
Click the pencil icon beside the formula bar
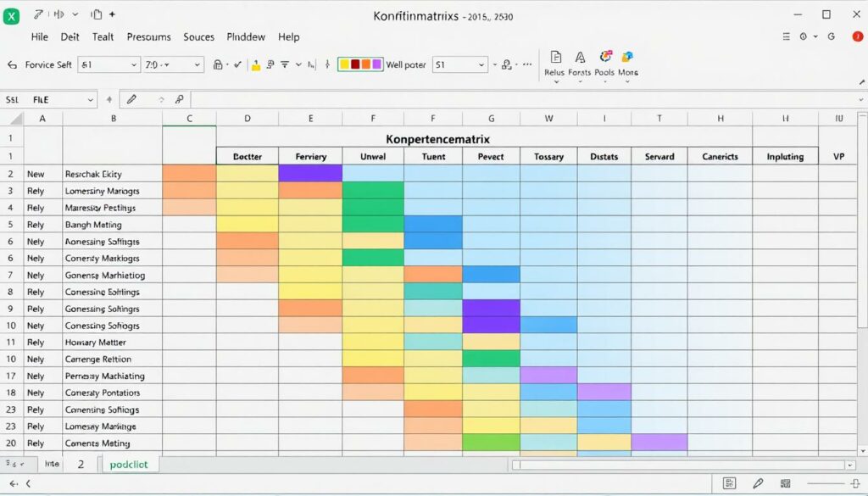[131, 99]
